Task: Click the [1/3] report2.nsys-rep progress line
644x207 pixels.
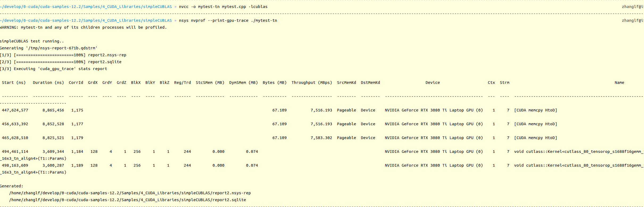Action: tap(63, 55)
